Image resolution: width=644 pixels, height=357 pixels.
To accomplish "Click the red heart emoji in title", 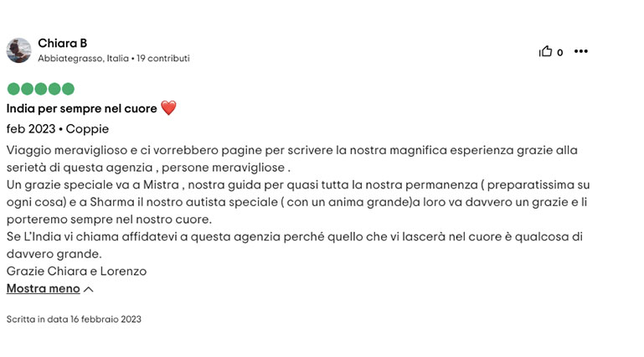I will 168,108.
